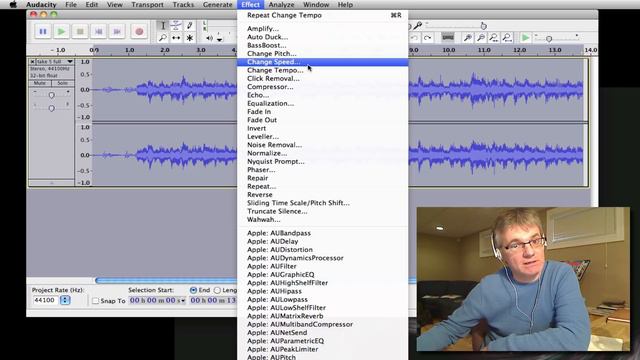This screenshot has width=640, height=360.
Task: Click the Fit Project zoom icon
Action: click(507, 38)
